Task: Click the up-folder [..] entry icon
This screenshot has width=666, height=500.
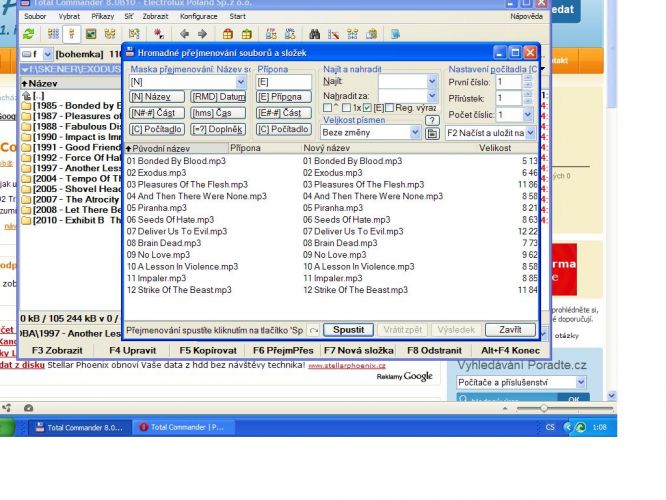Action: pos(26,96)
